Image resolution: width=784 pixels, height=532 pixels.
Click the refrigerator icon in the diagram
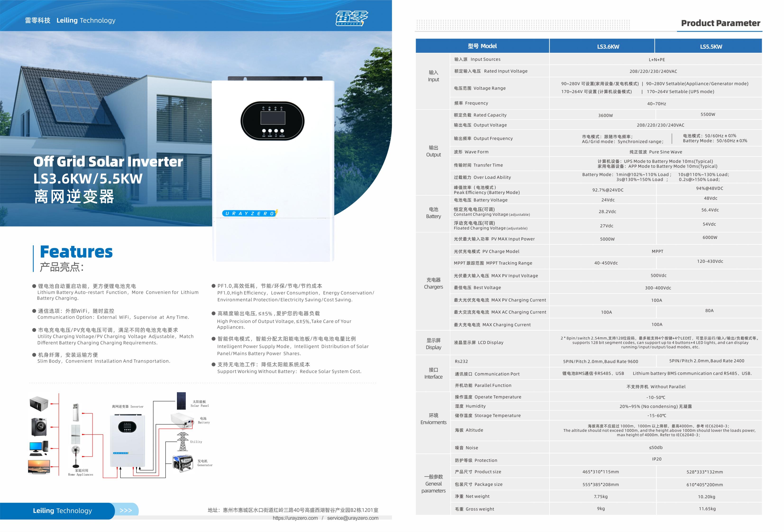(x=76, y=434)
